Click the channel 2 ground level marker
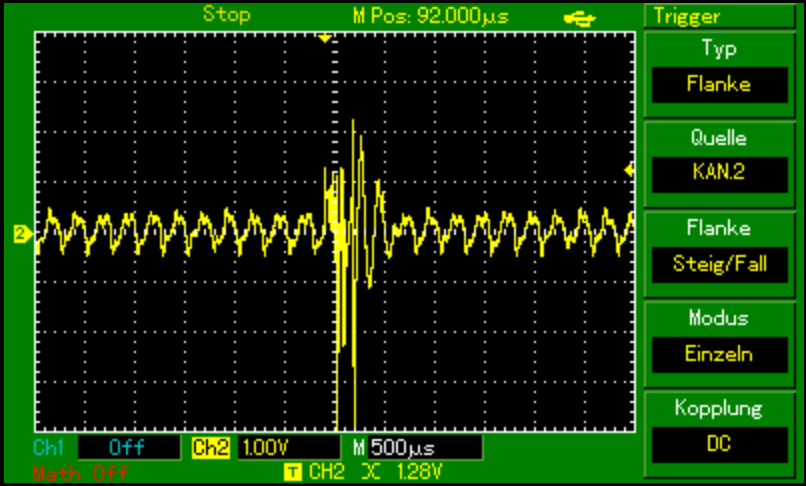The width and height of the screenshot is (806, 486). tap(20, 234)
